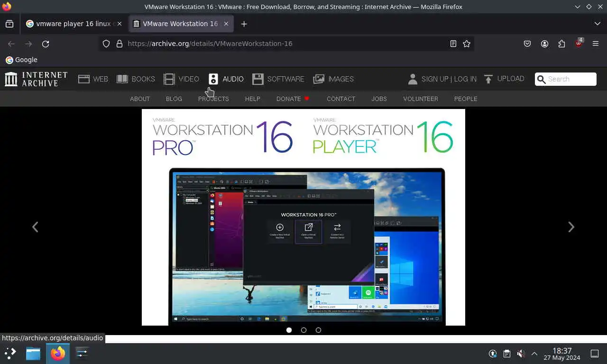Switch to vmware player 16 linux tab
This screenshot has width=607, height=364.
74,24
